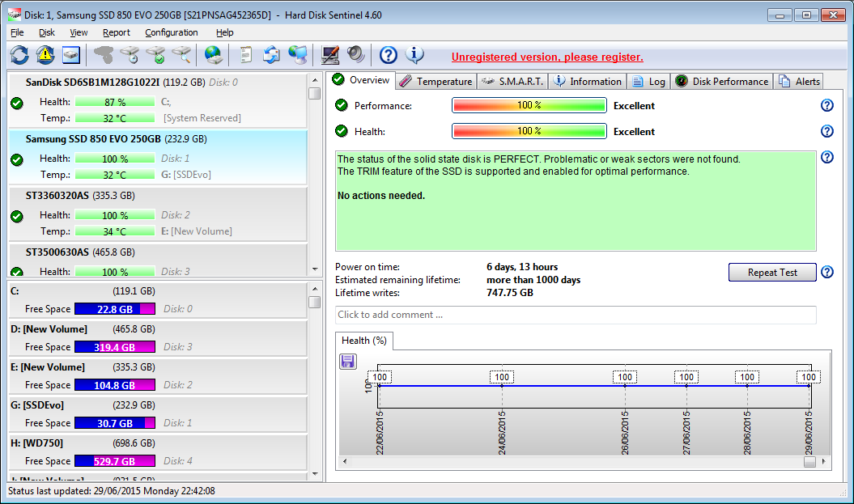The image size is (854, 504).
Task: Select the ST3360320AS disk entry
Action: [x=158, y=214]
